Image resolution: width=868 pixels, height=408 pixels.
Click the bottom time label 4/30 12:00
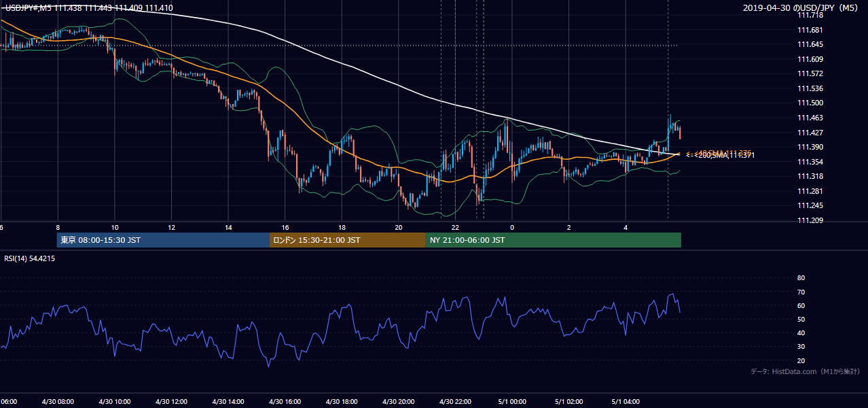pos(171,402)
